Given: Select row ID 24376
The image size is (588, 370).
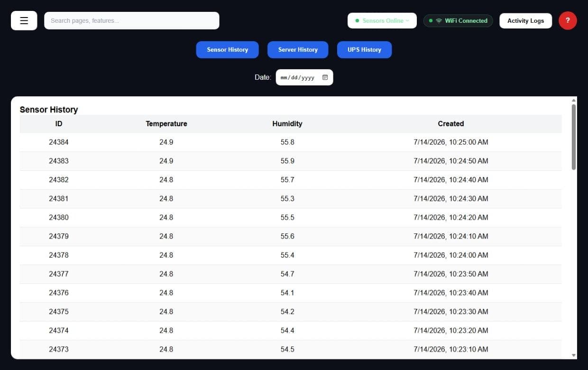Looking at the screenshot, I should tap(291, 293).
